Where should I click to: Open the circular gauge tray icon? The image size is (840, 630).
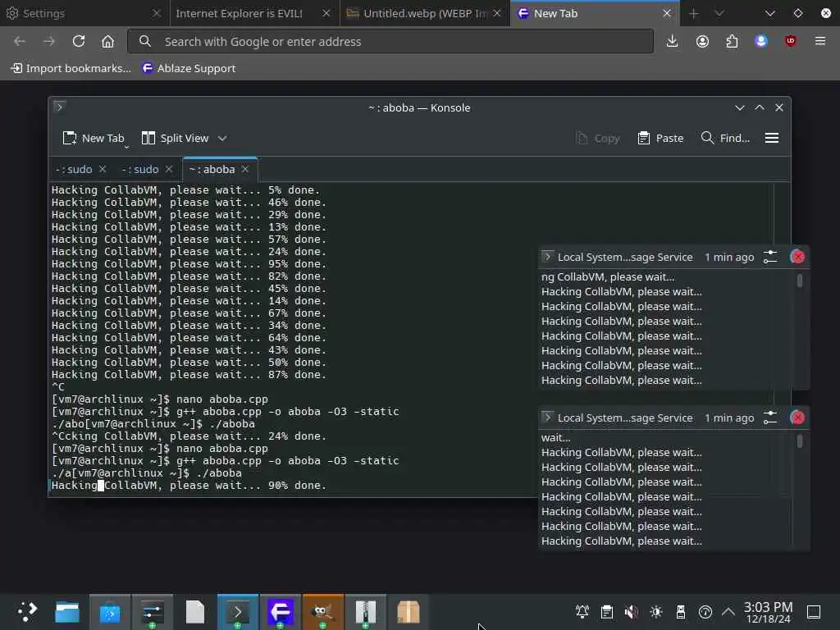point(705,611)
